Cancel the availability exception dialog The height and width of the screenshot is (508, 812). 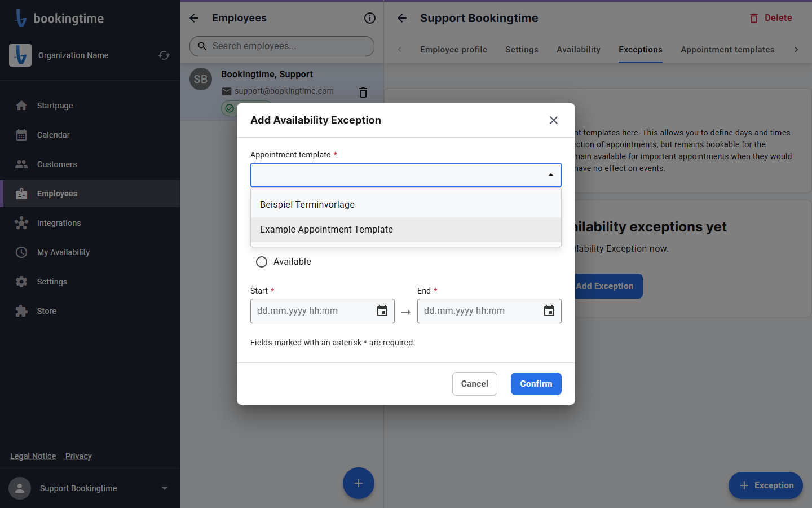(475, 384)
